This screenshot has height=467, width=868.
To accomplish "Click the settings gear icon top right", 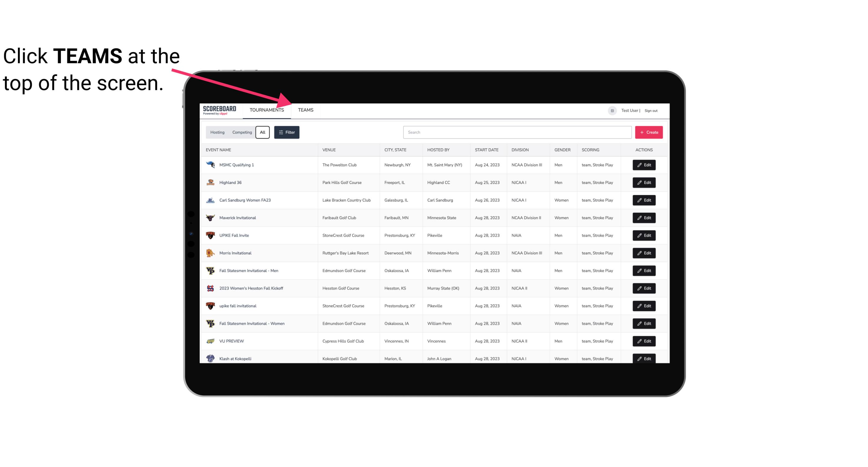I will [611, 110].
